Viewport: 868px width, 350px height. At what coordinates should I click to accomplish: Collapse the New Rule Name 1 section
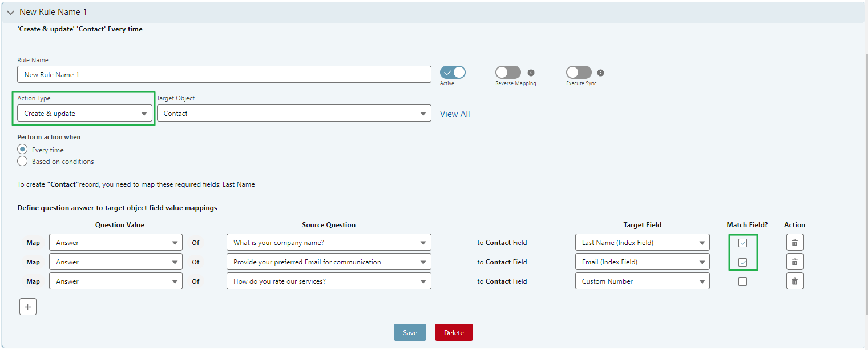point(10,11)
